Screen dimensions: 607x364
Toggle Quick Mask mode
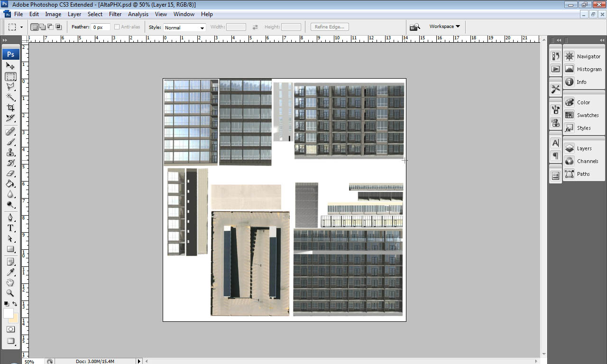[x=10, y=329]
